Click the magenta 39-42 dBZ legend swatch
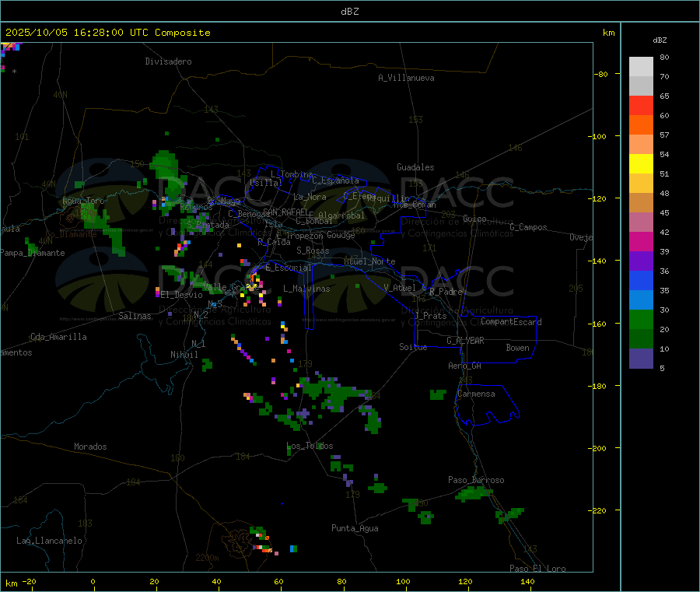This screenshot has width=700, height=592. [641, 241]
